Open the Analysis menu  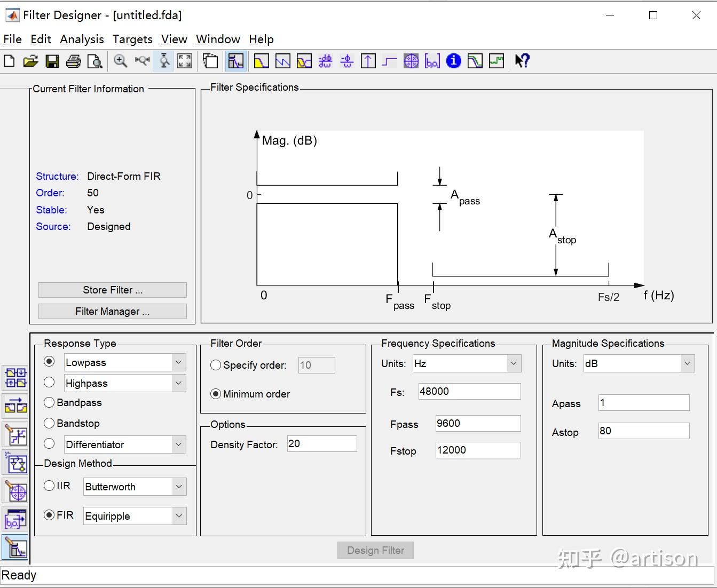81,39
